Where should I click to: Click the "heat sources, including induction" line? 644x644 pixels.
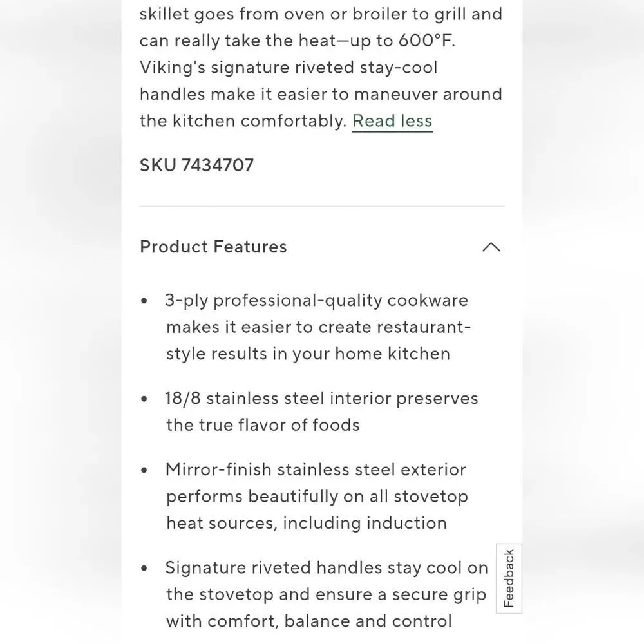coord(307,523)
